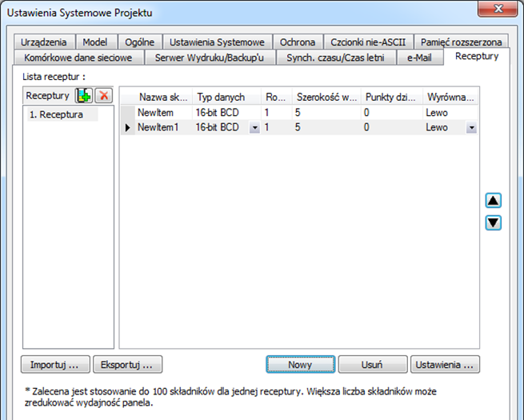Go to the e-Mail tab
The height and width of the screenshot is (420, 524).
[x=419, y=58]
